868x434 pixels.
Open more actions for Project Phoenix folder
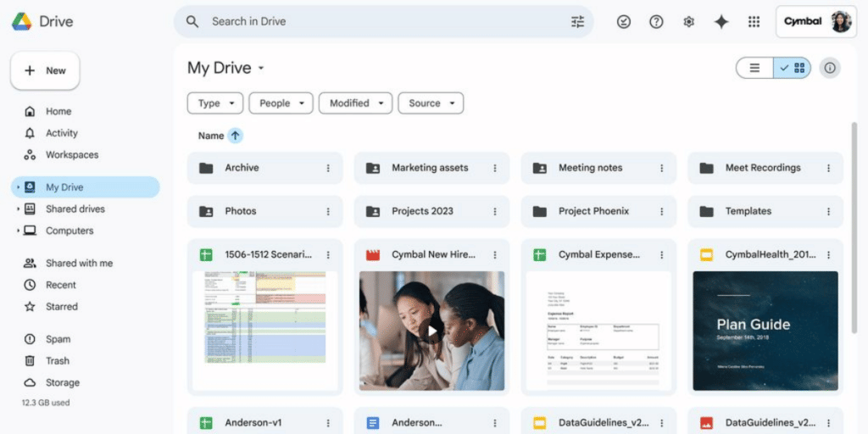pos(661,211)
